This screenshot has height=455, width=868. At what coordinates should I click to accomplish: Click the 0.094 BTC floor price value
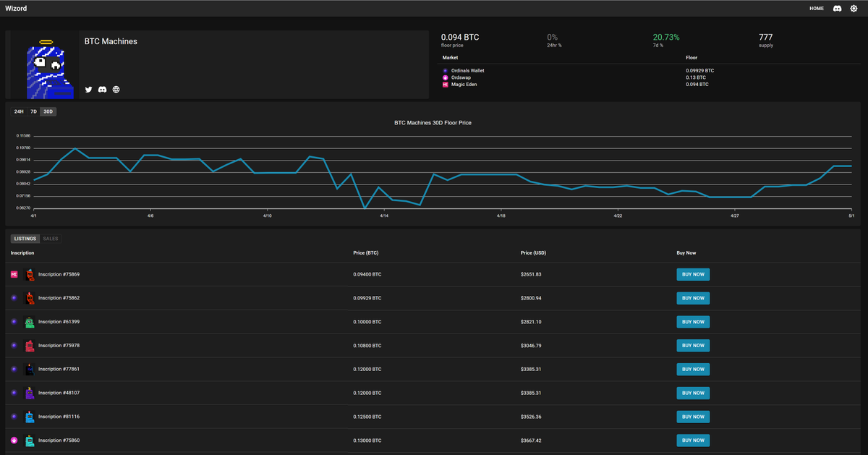[x=460, y=37]
